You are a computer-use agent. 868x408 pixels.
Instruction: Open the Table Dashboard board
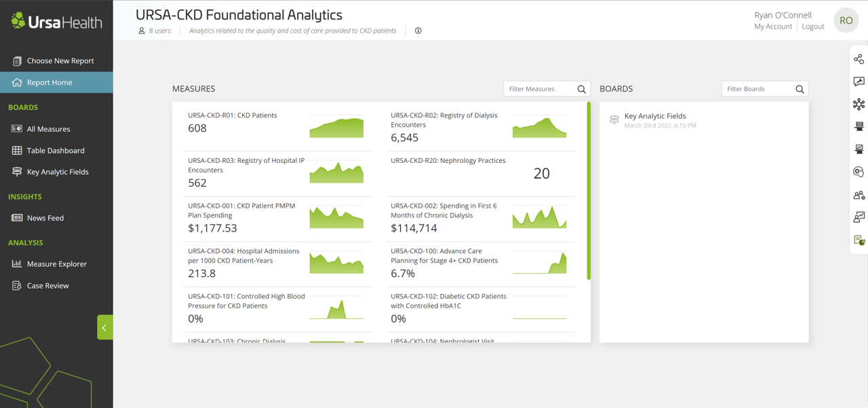56,150
